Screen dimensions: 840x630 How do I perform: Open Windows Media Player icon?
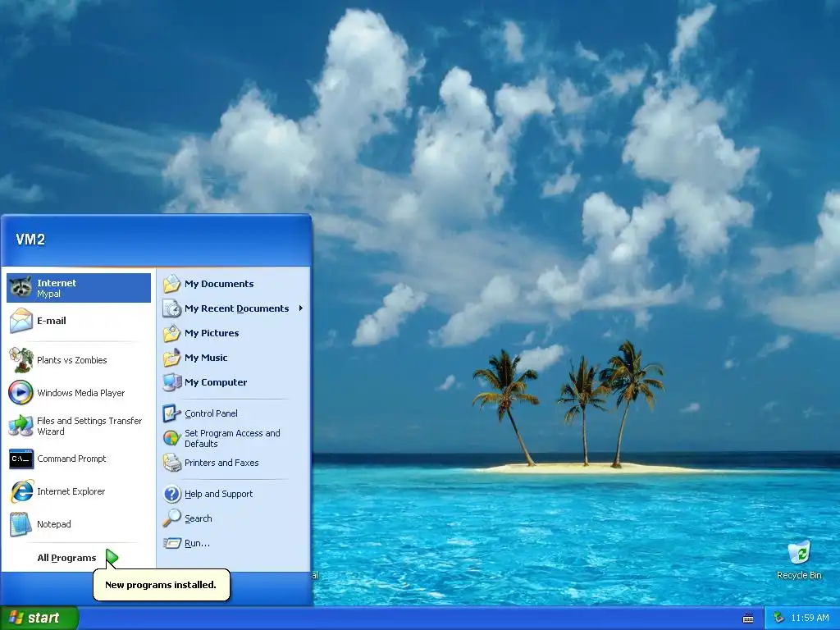pos(21,393)
